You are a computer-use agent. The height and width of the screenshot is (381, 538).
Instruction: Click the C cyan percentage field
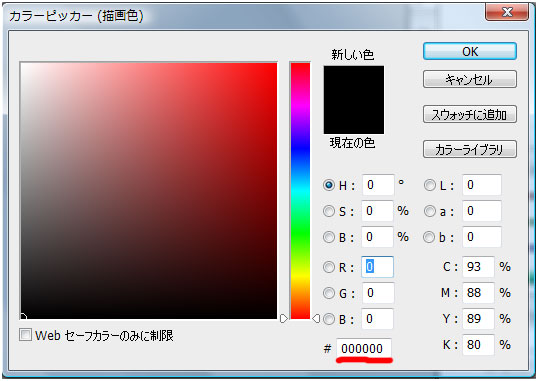tap(478, 267)
